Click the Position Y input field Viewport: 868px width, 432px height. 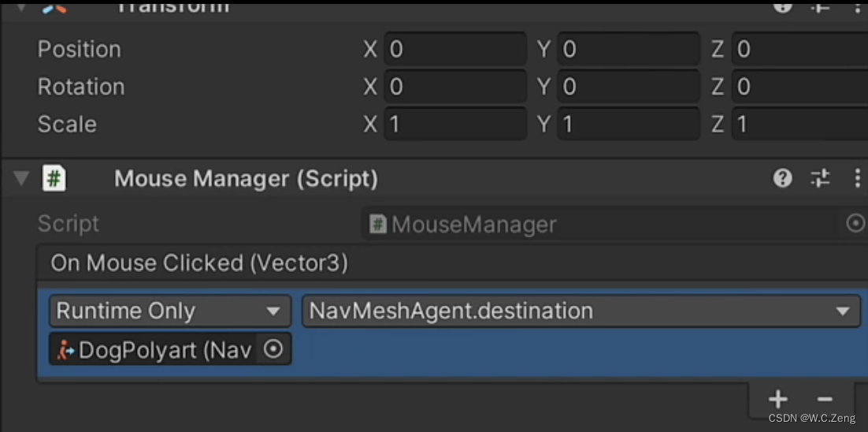(629, 49)
